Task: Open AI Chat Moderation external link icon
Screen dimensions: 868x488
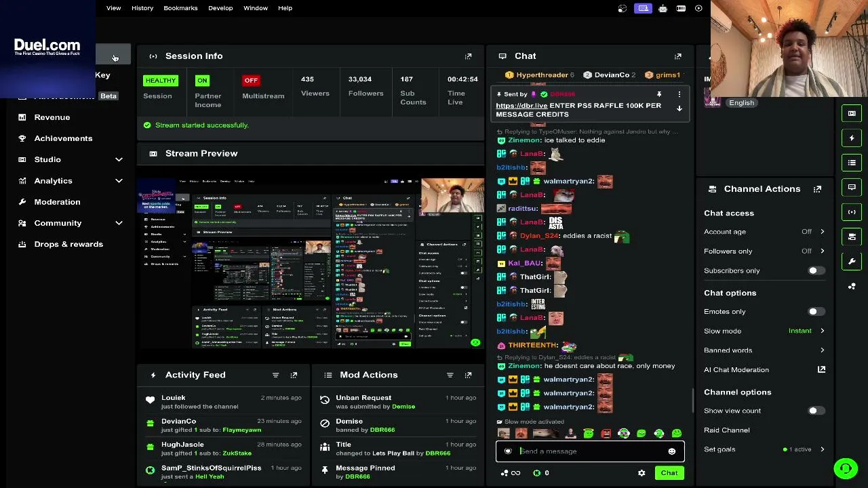Action: coord(821,369)
